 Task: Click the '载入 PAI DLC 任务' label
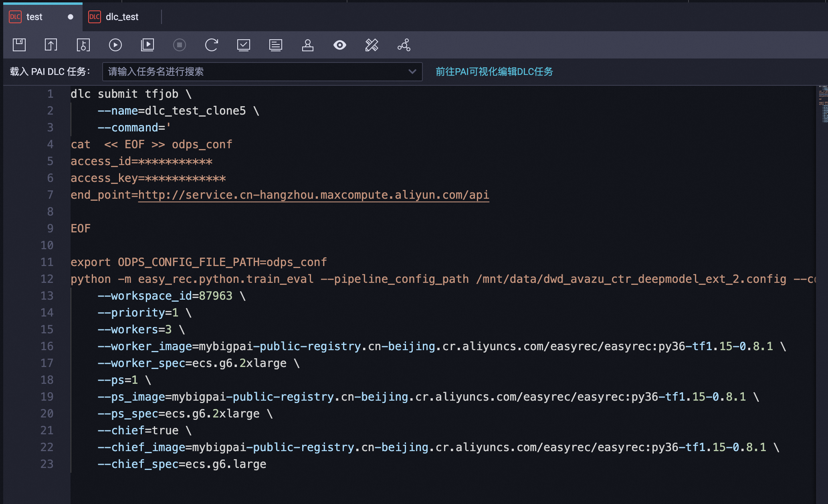tap(50, 72)
